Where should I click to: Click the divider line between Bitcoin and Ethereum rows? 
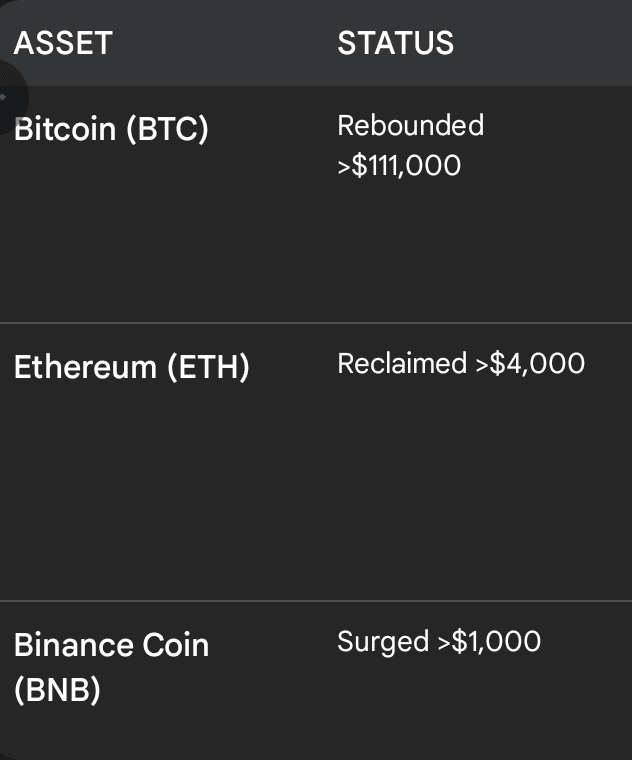point(316,323)
